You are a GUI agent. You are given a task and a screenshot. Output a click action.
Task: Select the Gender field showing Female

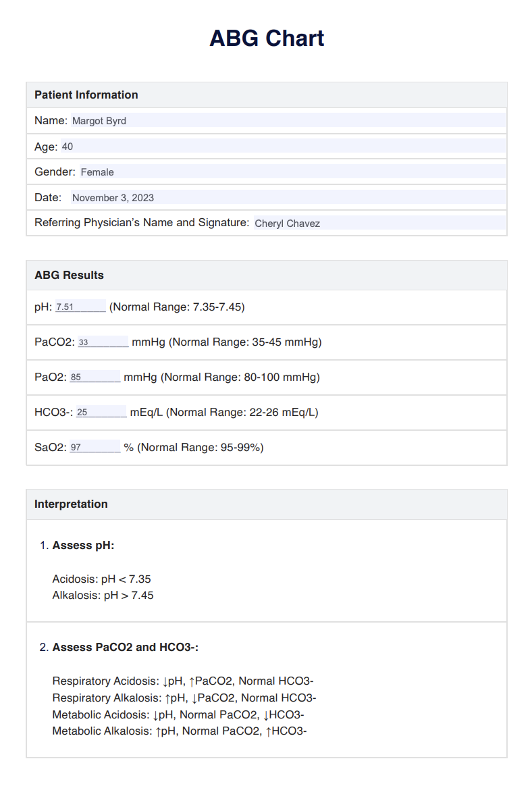(x=292, y=172)
